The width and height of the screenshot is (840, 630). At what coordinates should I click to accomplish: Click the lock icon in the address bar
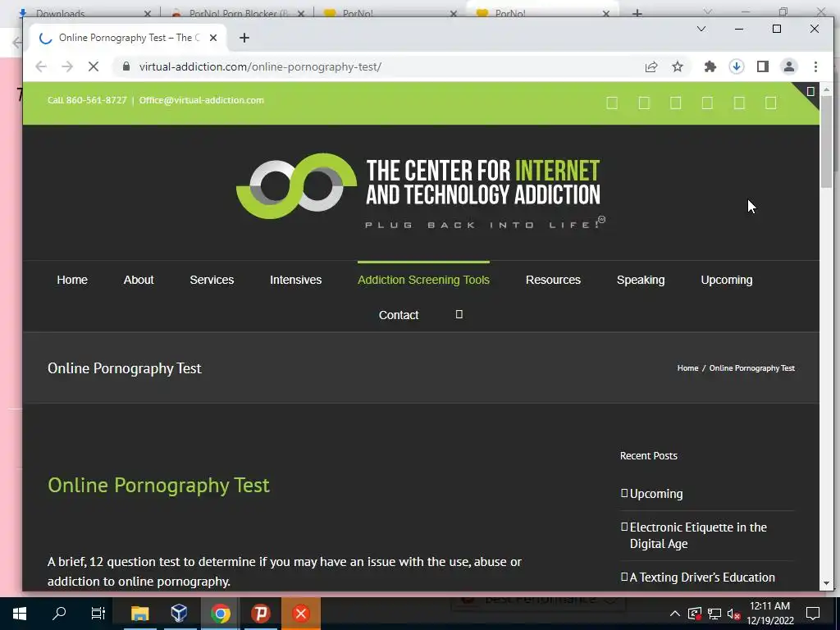[126, 66]
